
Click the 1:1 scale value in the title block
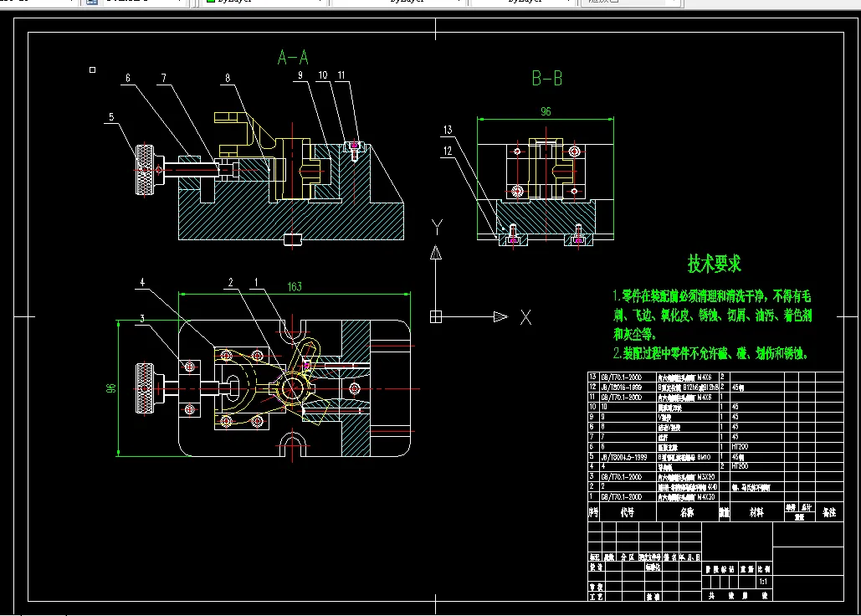pyautogui.click(x=763, y=582)
